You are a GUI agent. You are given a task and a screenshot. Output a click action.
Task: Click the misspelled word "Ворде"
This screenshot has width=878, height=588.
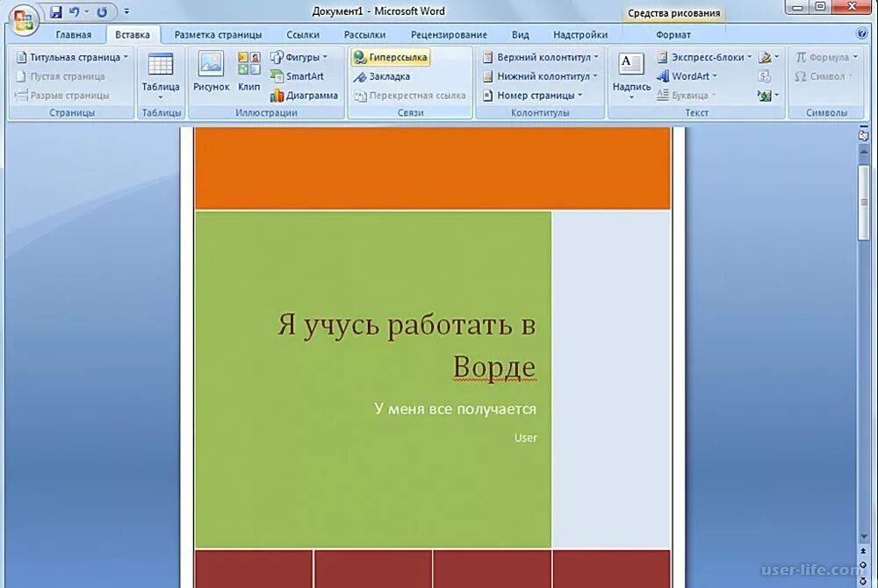(494, 367)
